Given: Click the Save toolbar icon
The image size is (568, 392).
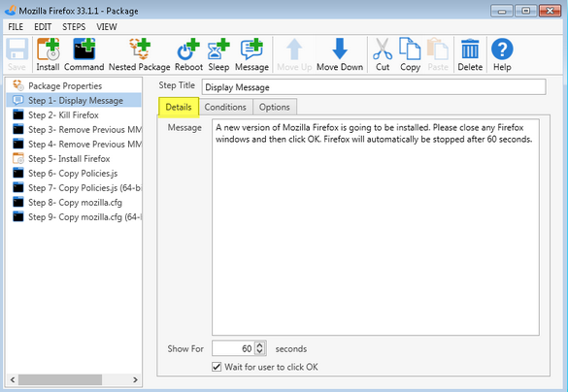Looking at the screenshot, I should (x=17, y=54).
